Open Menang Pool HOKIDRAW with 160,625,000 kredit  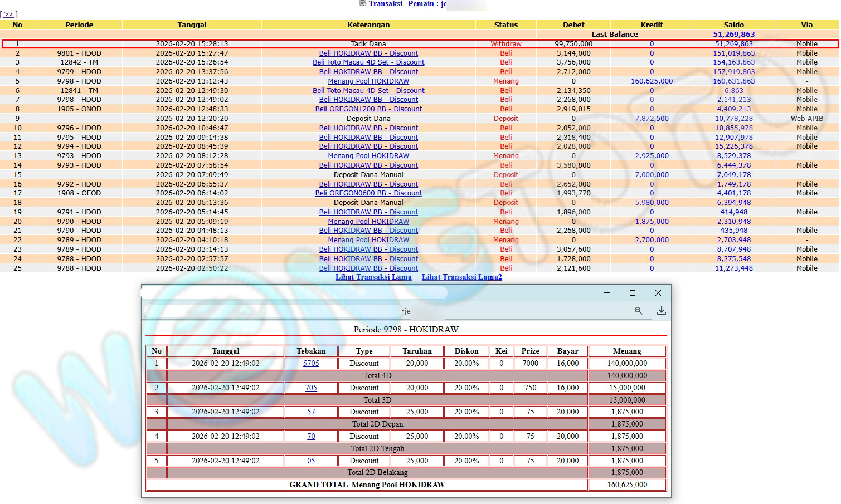[x=368, y=81]
